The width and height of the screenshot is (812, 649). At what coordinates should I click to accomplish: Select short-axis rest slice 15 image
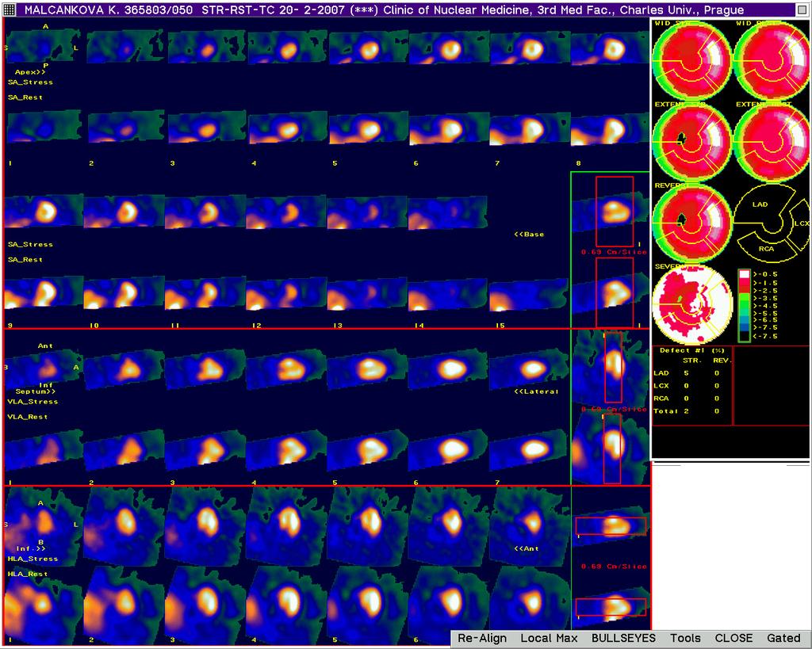point(528,295)
